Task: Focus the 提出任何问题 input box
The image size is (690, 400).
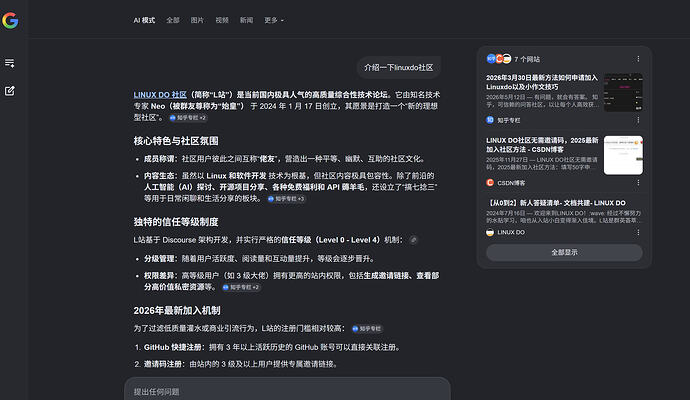Action: 287,391
